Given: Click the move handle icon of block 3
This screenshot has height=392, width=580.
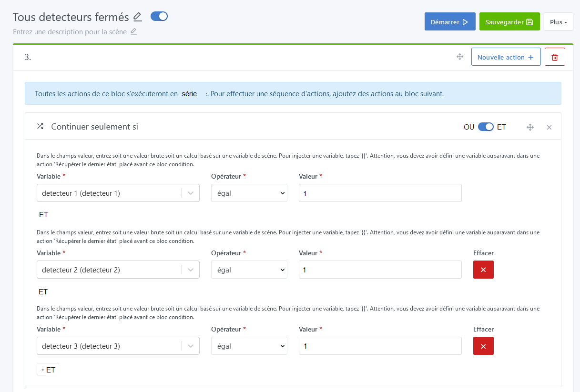Looking at the screenshot, I should pyautogui.click(x=460, y=57).
